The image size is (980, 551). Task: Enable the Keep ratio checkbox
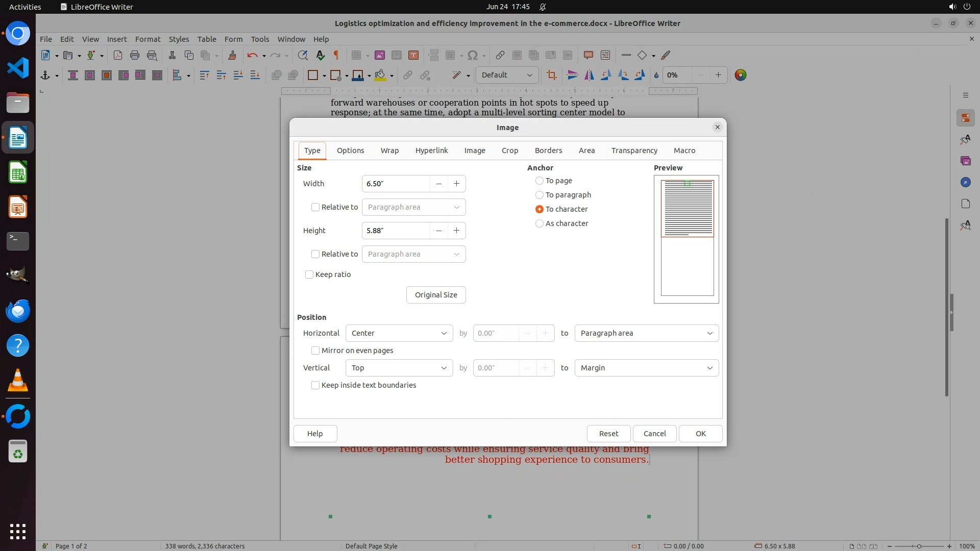(x=309, y=274)
